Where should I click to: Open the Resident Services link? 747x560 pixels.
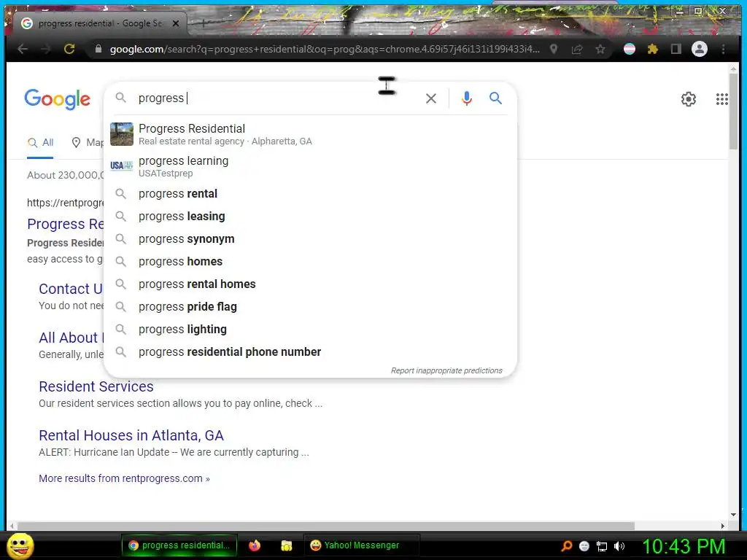[x=96, y=386]
